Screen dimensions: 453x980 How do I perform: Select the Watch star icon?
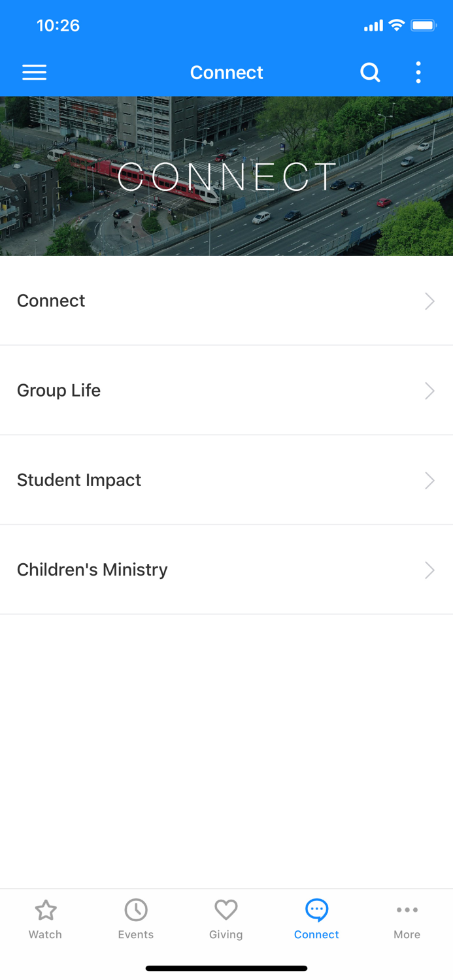(45, 909)
